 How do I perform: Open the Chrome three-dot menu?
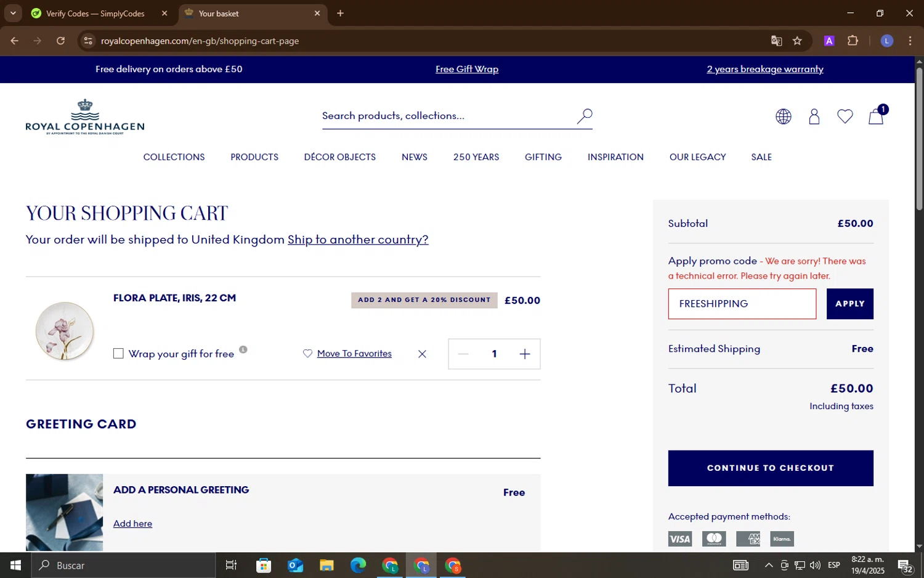(910, 41)
